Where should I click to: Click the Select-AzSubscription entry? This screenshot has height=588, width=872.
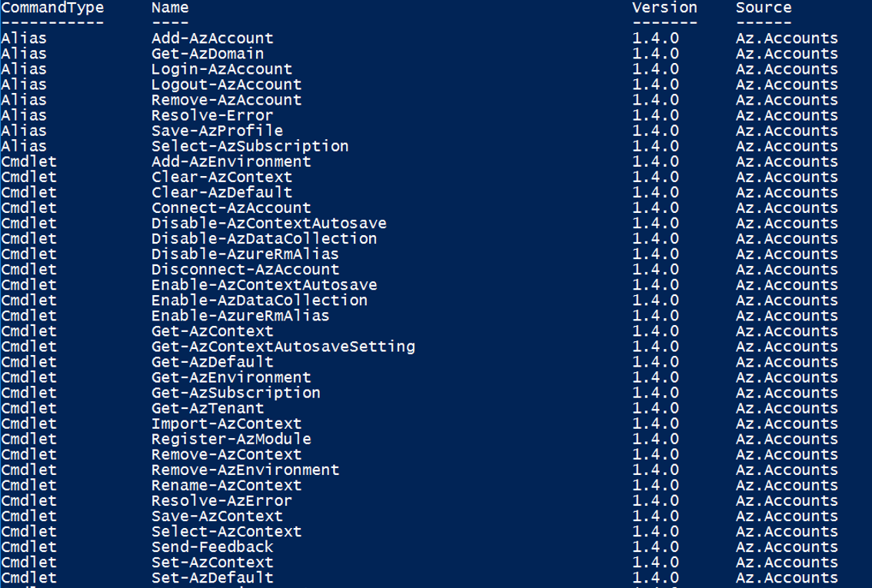(x=250, y=146)
